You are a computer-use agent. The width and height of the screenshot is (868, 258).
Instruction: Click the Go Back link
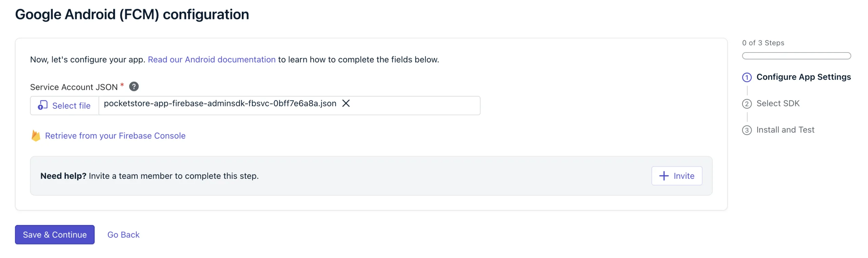pos(123,234)
